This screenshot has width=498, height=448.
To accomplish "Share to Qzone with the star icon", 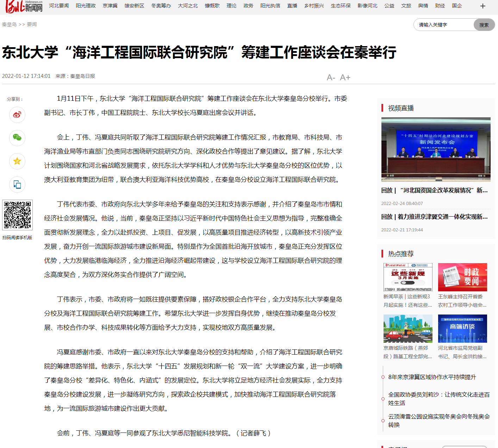I will tap(17, 161).
